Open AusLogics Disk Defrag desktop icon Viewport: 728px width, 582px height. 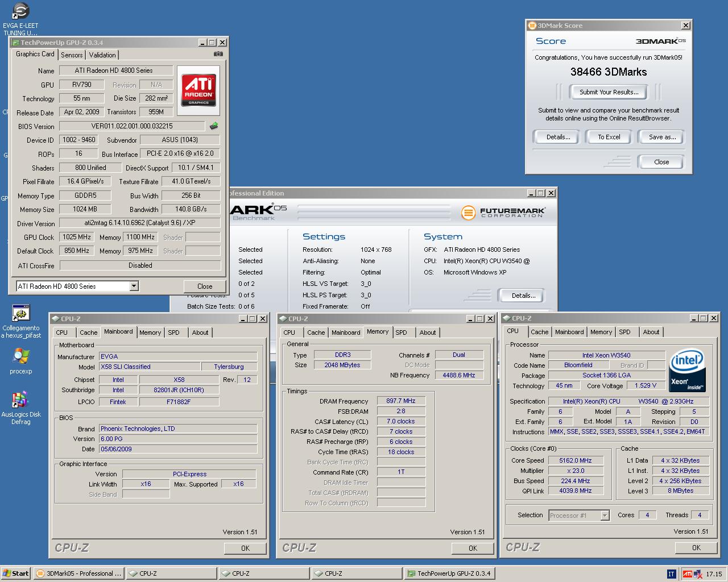(21, 407)
